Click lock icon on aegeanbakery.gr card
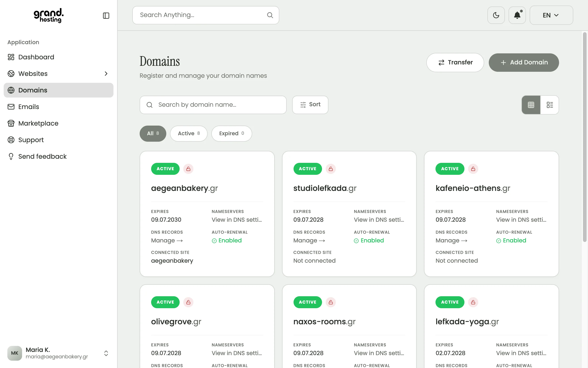 click(x=188, y=169)
